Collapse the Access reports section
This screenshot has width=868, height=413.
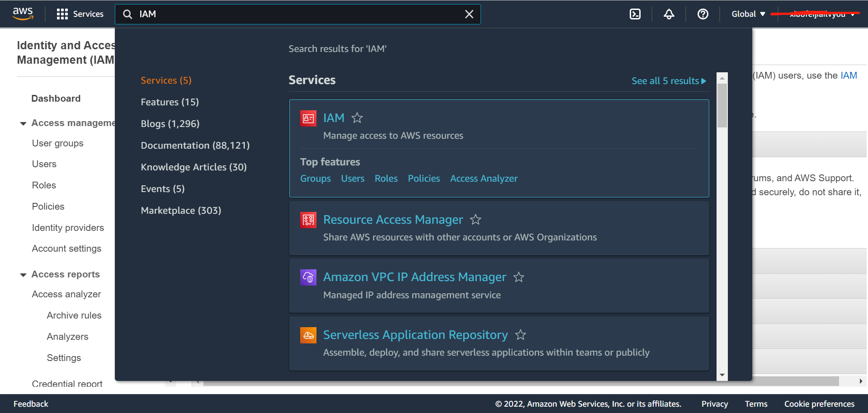point(23,275)
